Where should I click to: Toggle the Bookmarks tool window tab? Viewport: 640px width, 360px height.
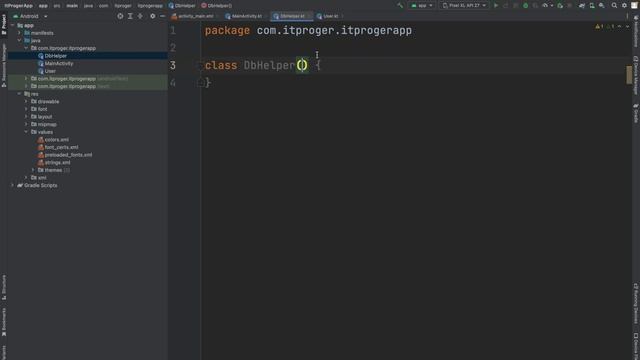[x=4, y=322]
